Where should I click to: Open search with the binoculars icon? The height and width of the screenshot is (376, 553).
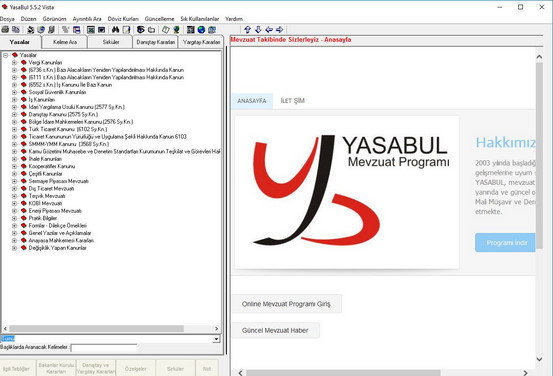point(115,30)
